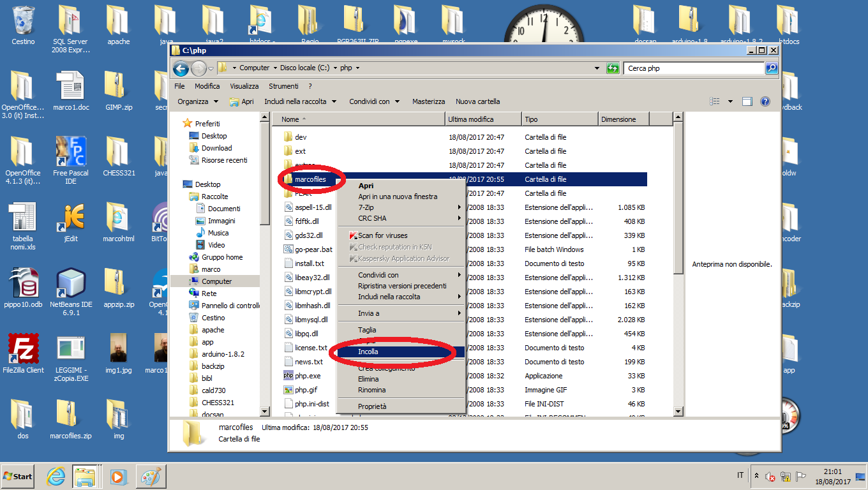Click the refresh icon beside address bar
Image resolution: width=868 pixels, height=490 pixels.
[x=613, y=68]
